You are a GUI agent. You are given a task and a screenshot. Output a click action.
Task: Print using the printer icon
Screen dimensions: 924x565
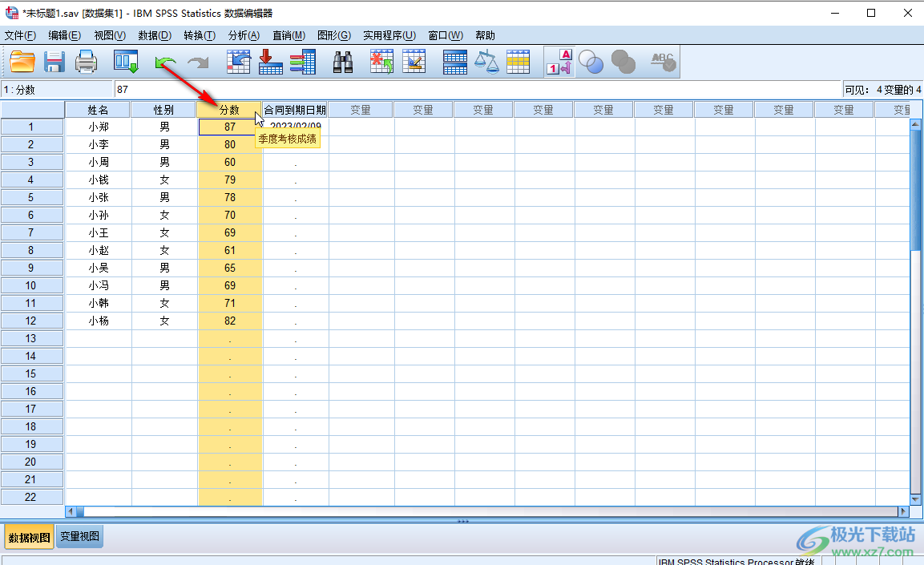coord(86,62)
